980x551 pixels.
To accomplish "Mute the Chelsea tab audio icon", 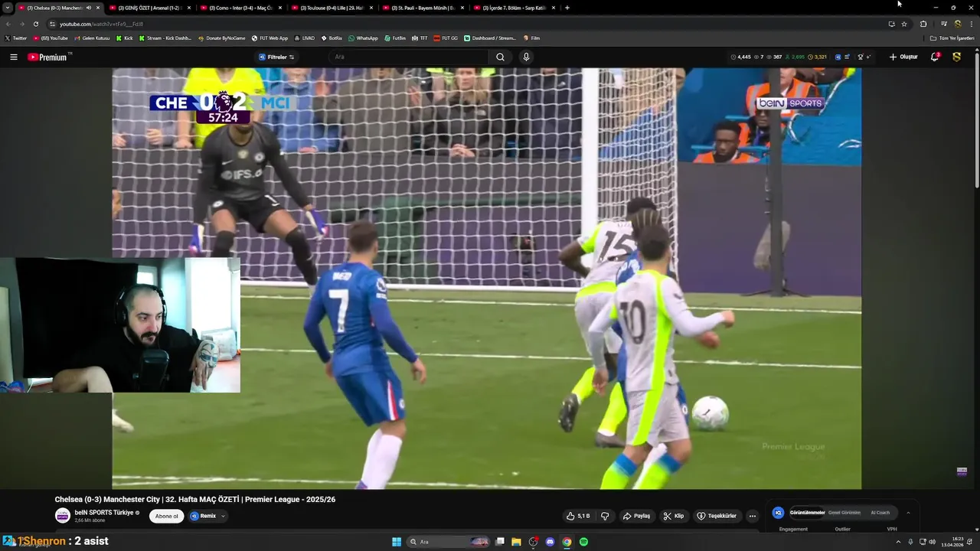I will point(89,8).
